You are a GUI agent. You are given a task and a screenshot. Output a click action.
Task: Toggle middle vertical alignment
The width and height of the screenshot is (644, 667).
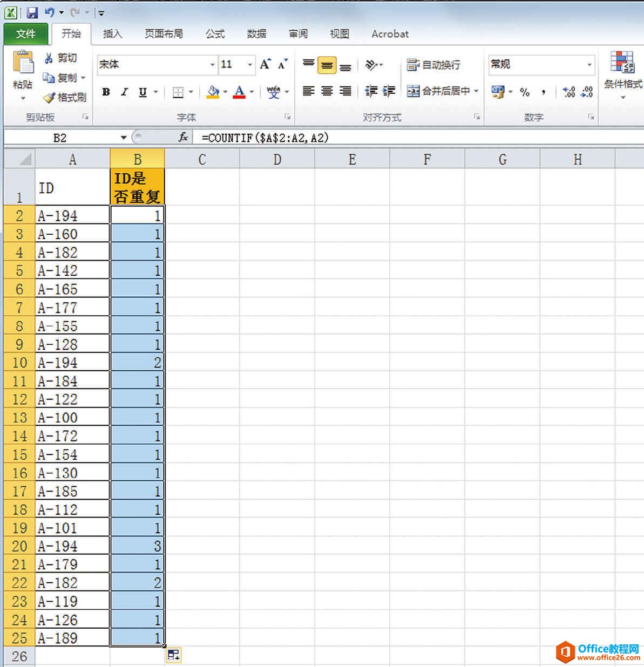click(x=327, y=65)
